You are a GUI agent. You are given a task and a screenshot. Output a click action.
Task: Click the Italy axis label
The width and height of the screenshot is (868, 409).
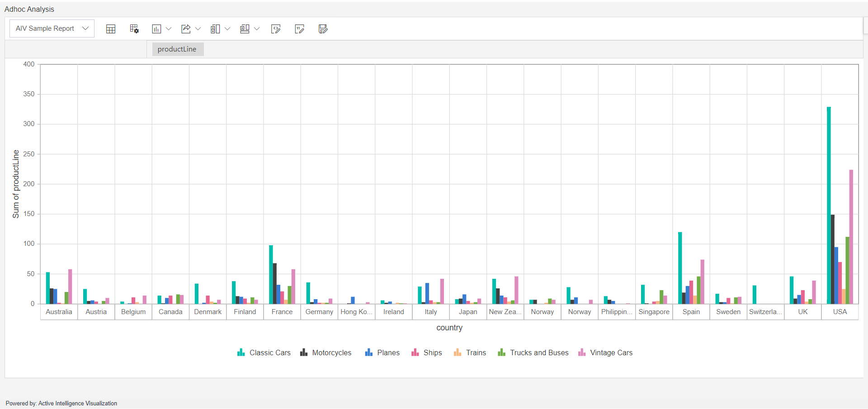pos(431,312)
